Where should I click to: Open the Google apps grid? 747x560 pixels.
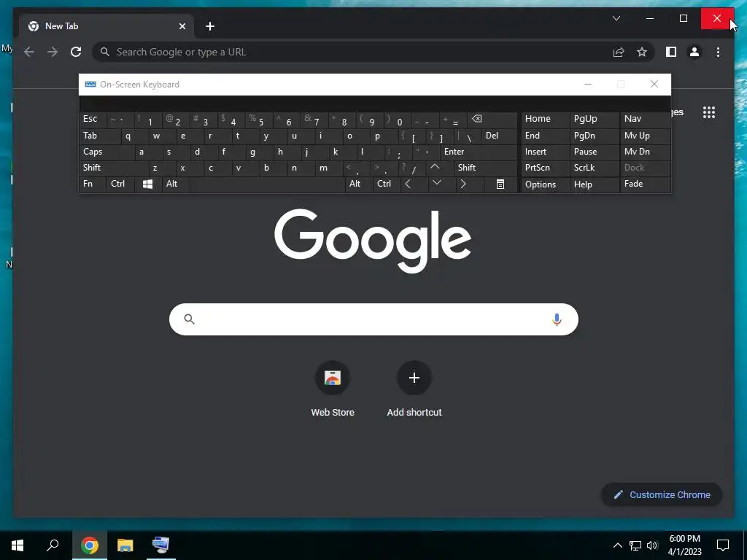709,112
